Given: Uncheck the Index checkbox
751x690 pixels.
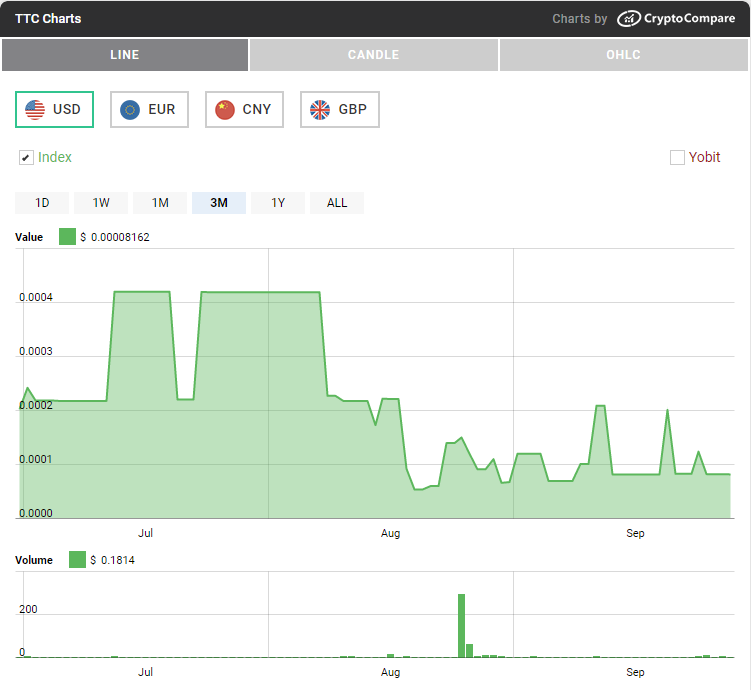Looking at the screenshot, I should coord(26,158).
